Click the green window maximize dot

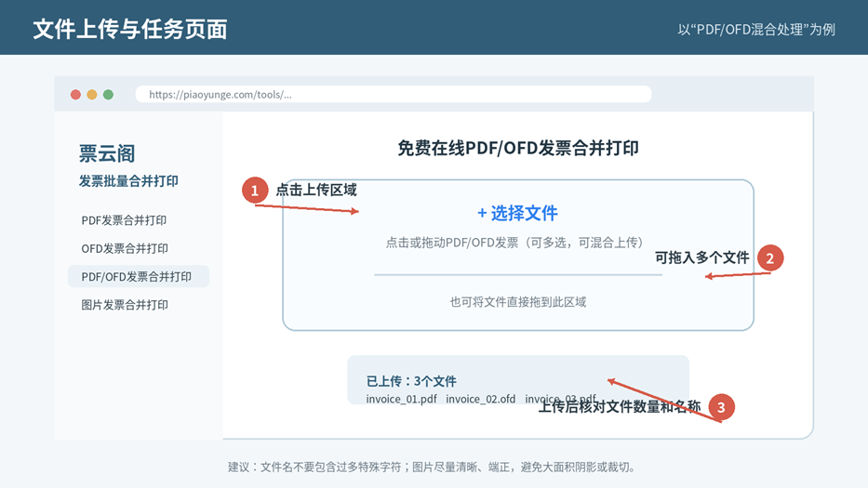109,95
